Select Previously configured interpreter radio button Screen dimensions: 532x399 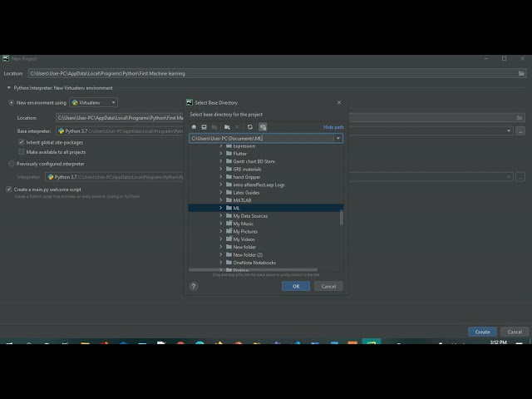[x=11, y=164]
